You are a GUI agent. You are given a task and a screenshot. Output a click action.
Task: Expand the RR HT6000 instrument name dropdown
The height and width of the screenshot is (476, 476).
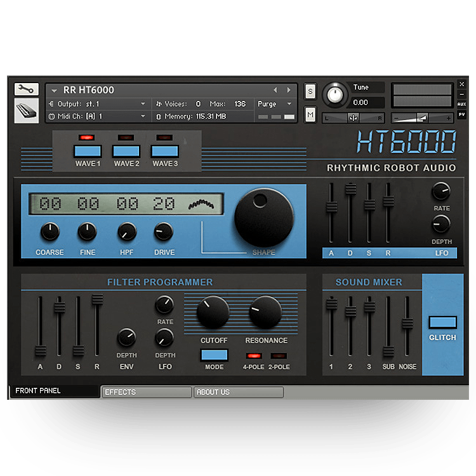click(54, 91)
